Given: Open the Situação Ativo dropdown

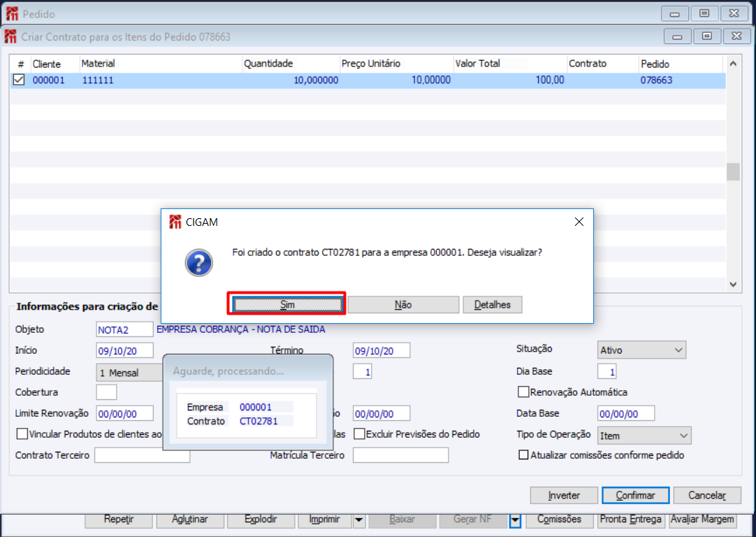Looking at the screenshot, I should (x=641, y=350).
